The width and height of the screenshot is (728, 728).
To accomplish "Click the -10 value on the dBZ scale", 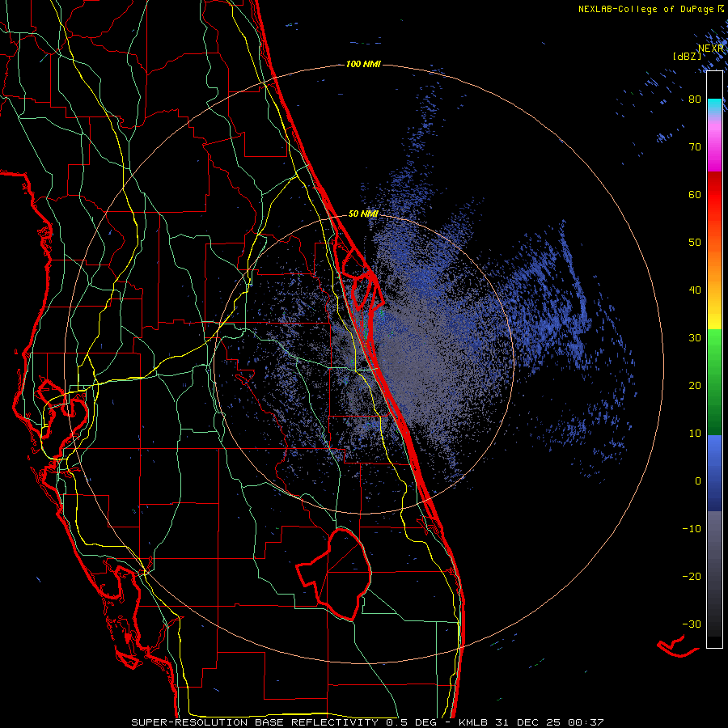I will pos(692,529).
